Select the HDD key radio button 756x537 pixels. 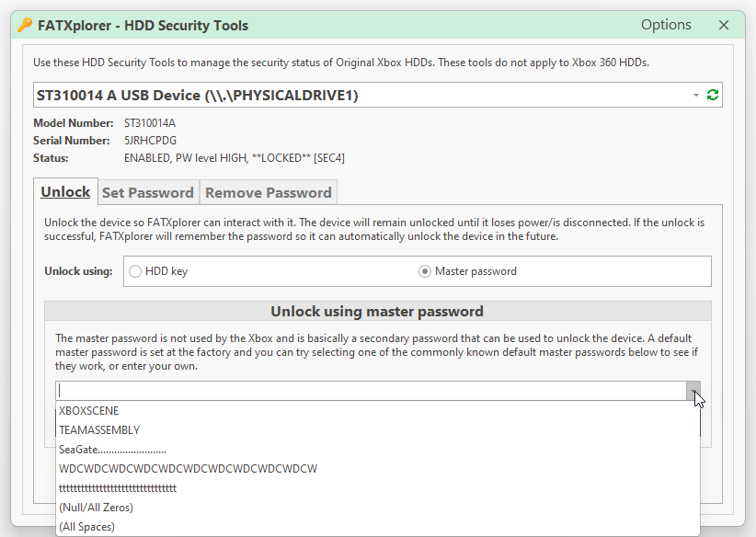point(136,271)
